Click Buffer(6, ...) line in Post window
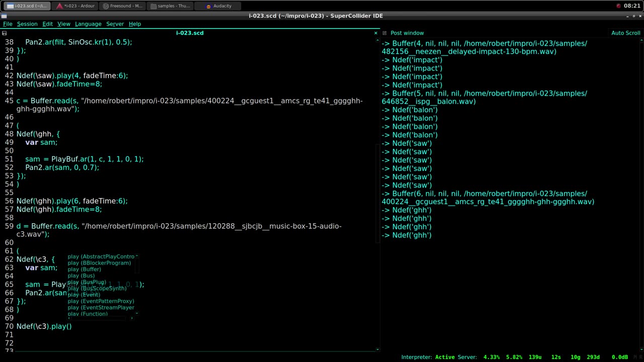The width and height of the screenshot is (644, 362). click(x=488, y=198)
